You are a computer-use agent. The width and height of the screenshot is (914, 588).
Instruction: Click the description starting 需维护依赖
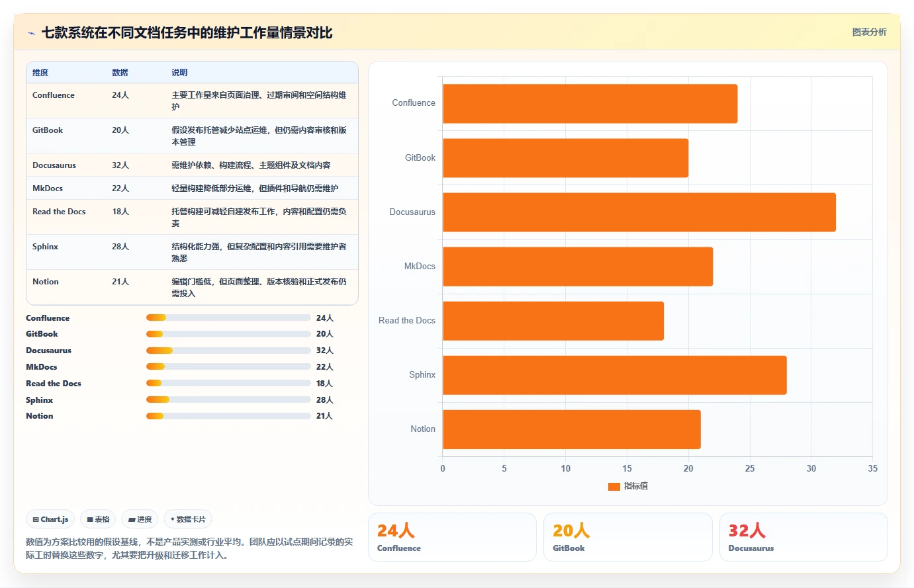251,165
